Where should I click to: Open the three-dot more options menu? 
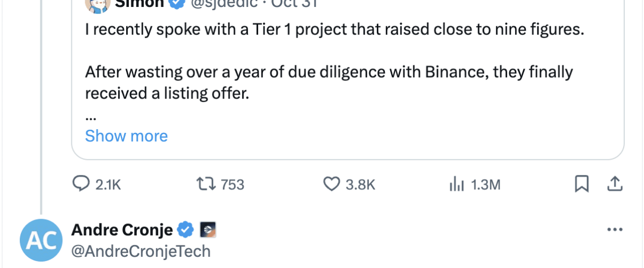click(x=613, y=230)
